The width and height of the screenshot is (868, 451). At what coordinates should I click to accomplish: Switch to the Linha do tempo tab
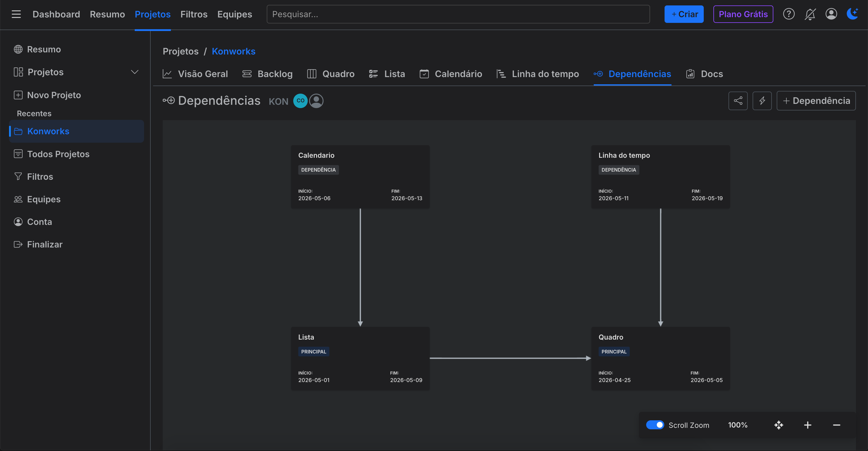(537, 74)
